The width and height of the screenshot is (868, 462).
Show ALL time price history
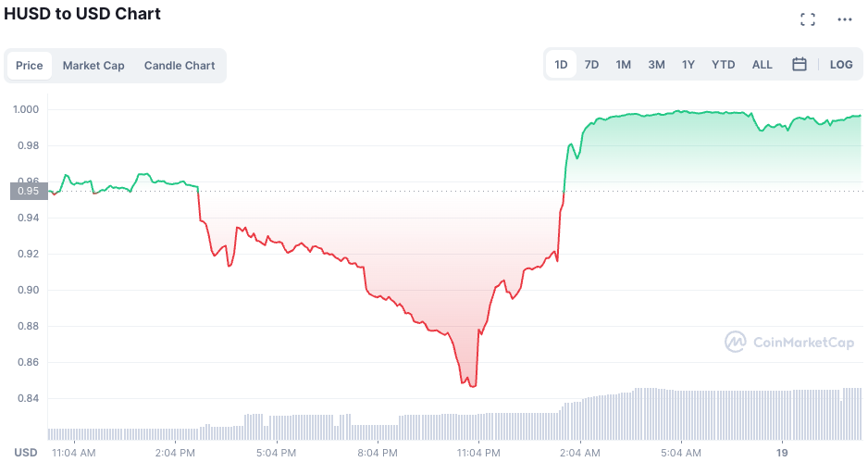point(763,65)
